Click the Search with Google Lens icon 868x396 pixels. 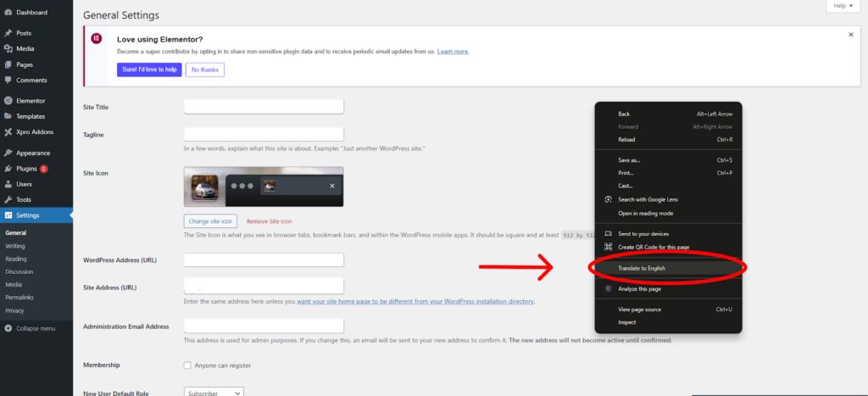tap(608, 199)
